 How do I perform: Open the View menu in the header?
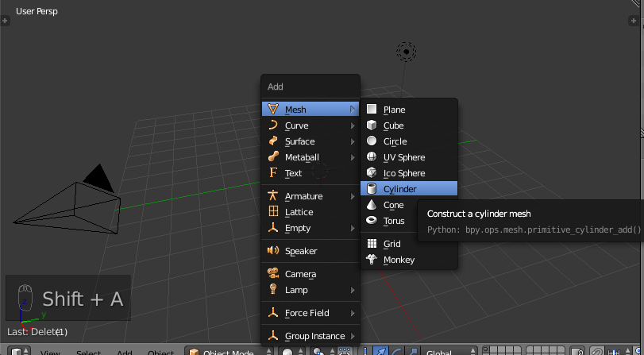click(51, 352)
